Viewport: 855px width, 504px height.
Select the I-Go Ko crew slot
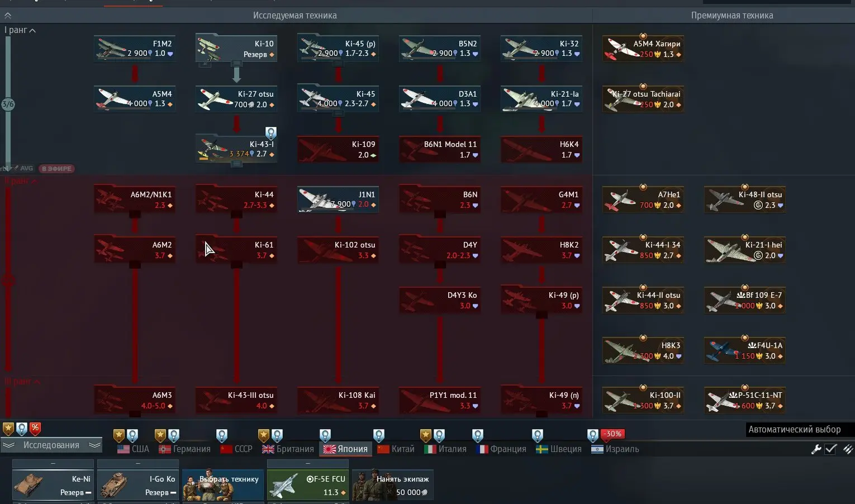(138, 484)
